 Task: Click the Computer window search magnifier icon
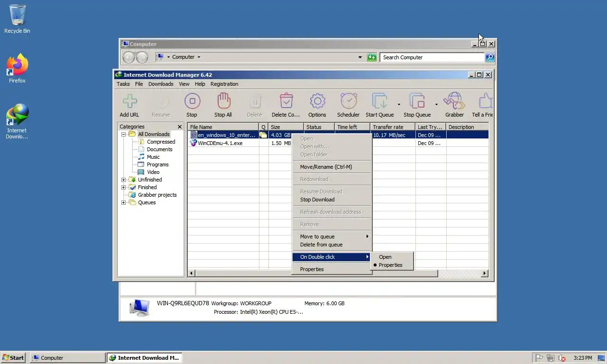point(490,57)
